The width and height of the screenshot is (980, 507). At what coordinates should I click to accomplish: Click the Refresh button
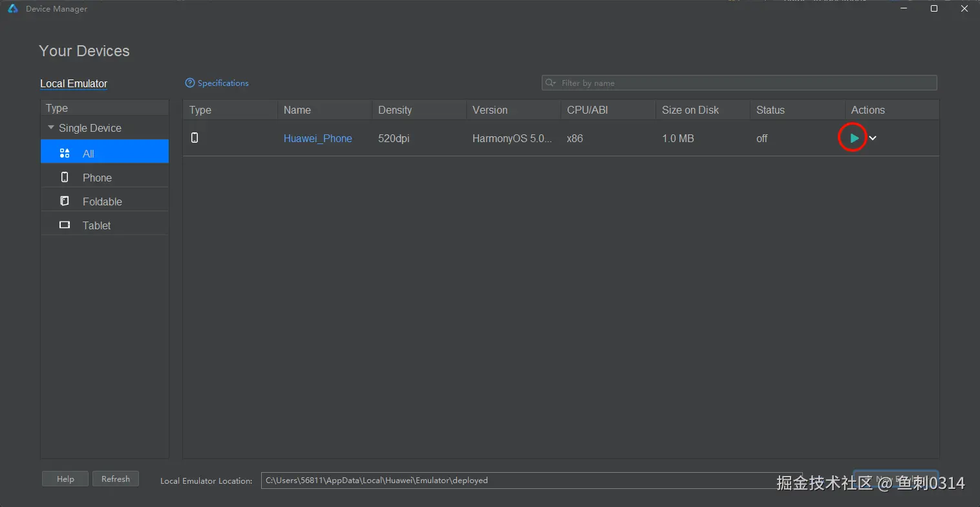[x=116, y=479]
